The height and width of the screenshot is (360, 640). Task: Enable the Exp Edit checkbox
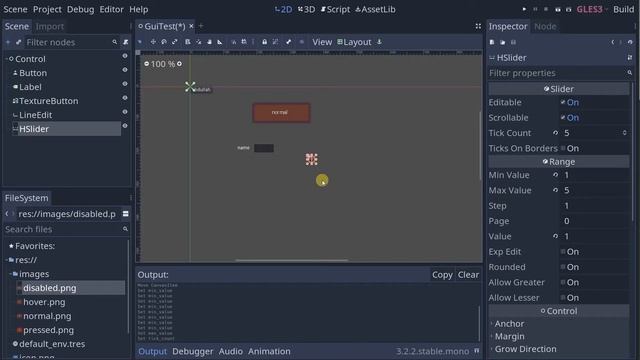point(563,251)
